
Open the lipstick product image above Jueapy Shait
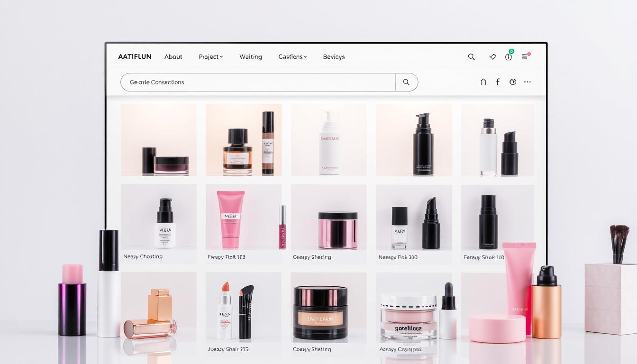point(244,307)
